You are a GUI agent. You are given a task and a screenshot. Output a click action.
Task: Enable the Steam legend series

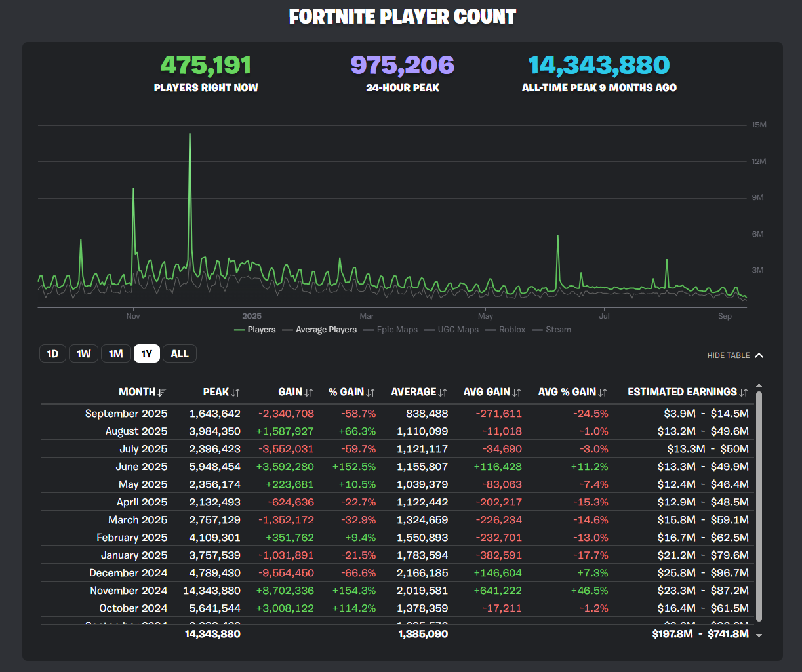[551, 330]
